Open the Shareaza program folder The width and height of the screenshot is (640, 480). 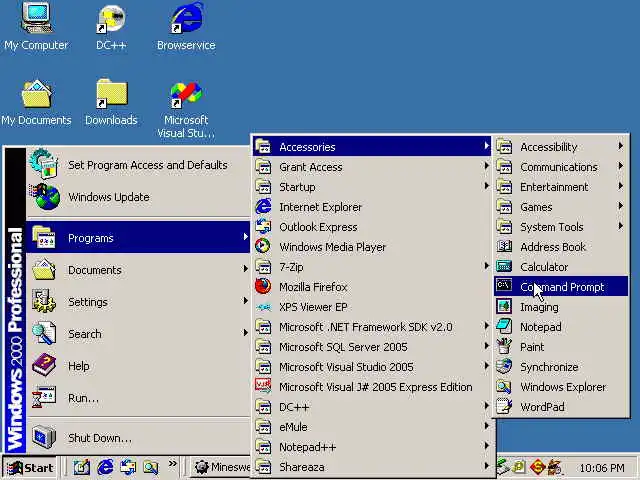372,467
